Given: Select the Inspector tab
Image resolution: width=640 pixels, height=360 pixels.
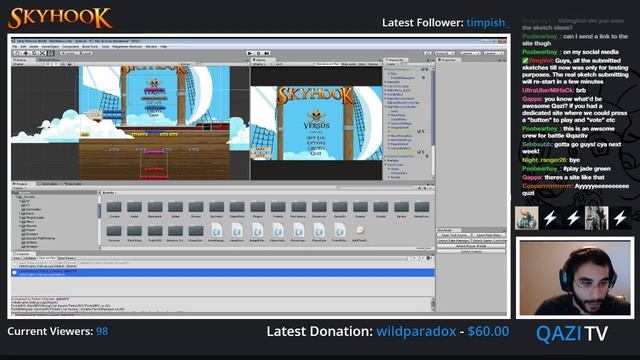Looking at the screenshot, I should (449, 60).
